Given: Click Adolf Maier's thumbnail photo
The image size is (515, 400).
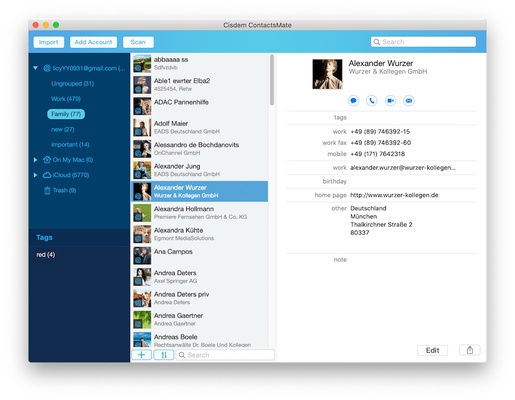Looking at the screenshot, I should (142, 128).
